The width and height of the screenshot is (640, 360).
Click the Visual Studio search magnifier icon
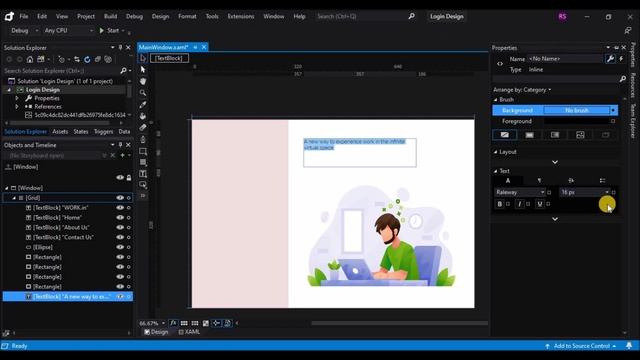coord(411,16)
